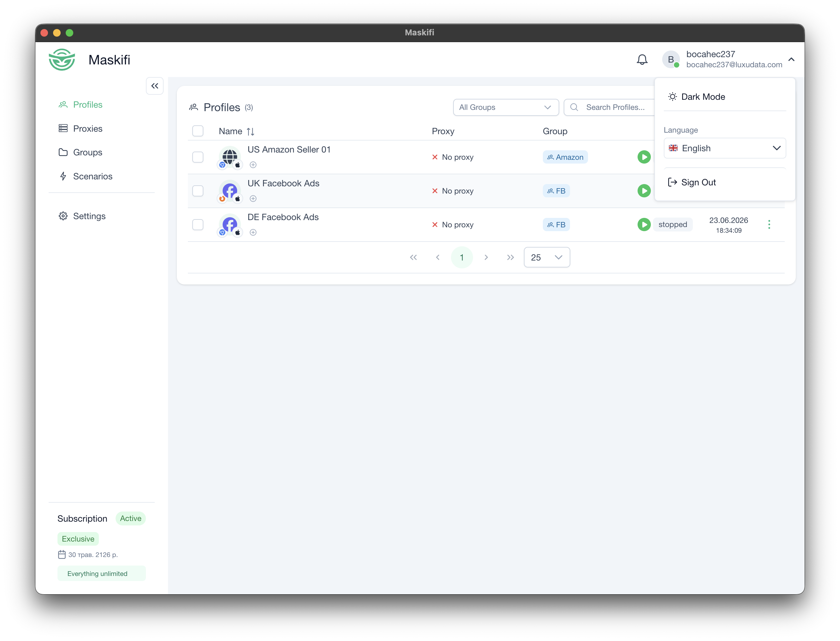Screen dimensions: 840x641
Task: Select the DE Facebook Ads checkbox
Action: [198, 224]
